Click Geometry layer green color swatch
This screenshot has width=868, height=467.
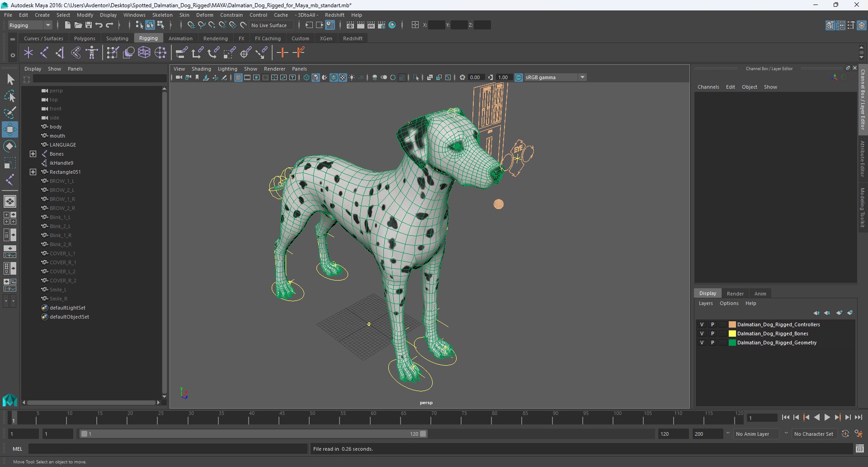[x=732, y=343]
